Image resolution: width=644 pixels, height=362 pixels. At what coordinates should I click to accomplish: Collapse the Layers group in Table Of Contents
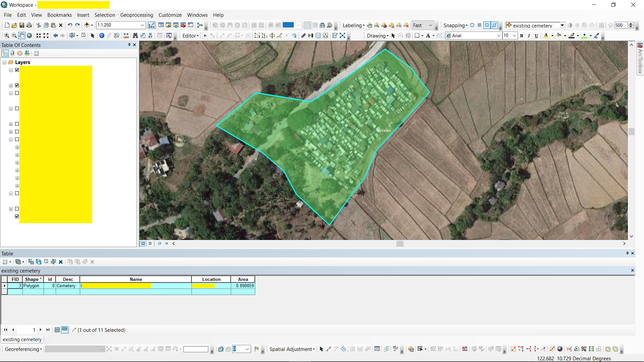click(4, 62)
